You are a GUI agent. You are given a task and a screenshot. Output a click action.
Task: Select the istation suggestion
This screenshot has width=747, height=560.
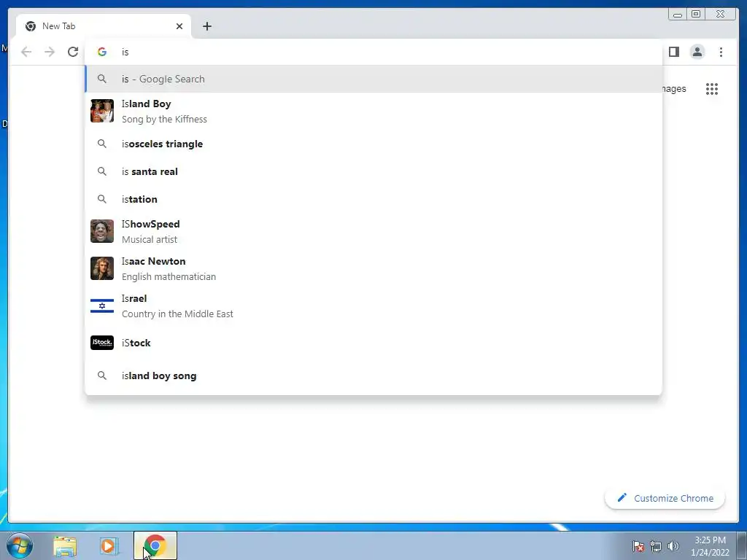tap(373, 199)
